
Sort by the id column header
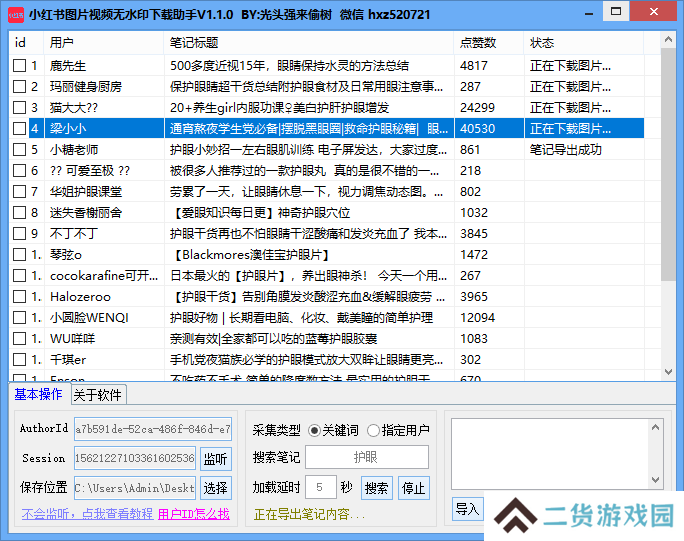[26, 43]
